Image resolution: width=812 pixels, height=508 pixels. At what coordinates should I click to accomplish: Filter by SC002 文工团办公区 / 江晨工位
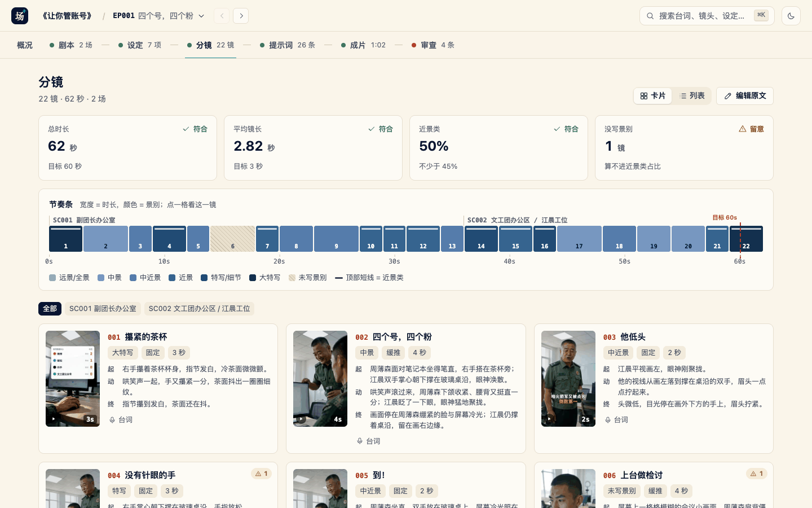pos(199,309)
